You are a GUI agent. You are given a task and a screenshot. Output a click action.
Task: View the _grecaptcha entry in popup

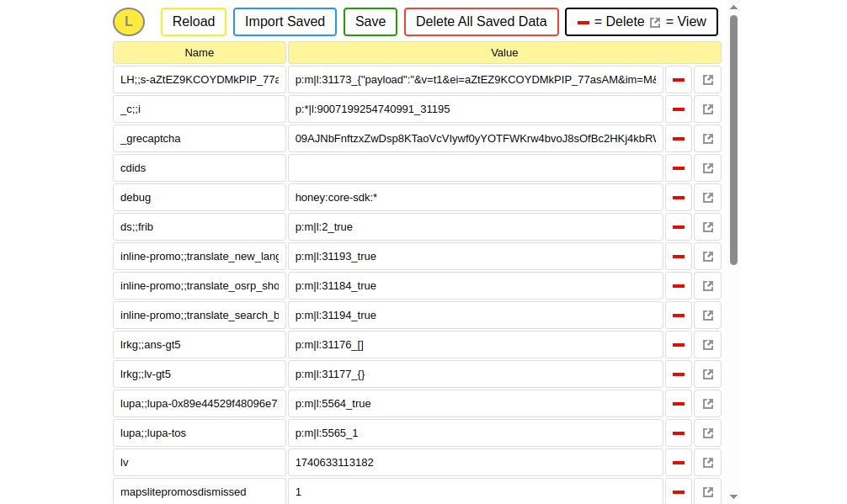coord(707,139)
